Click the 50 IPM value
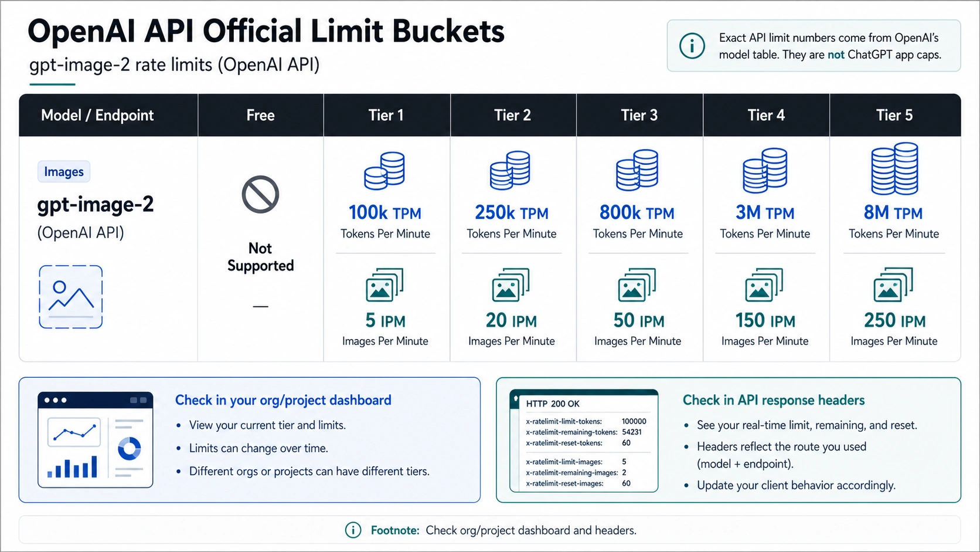 (639, 320)
